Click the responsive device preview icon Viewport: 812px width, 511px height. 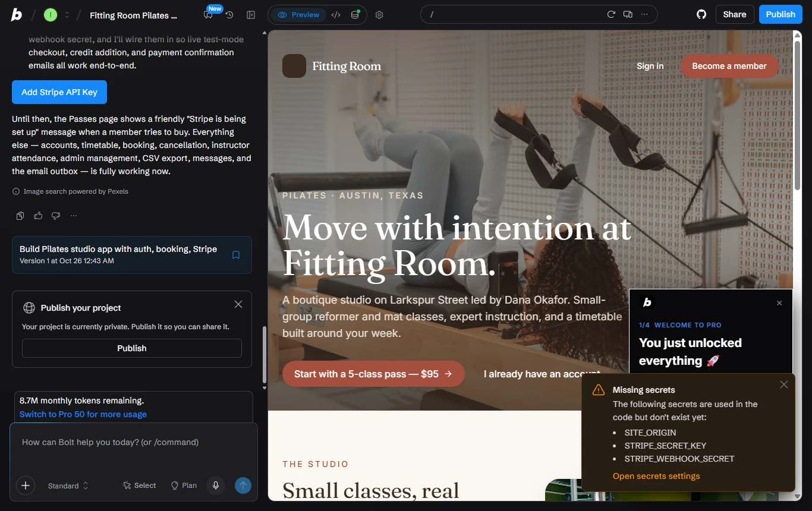(628, 14)
